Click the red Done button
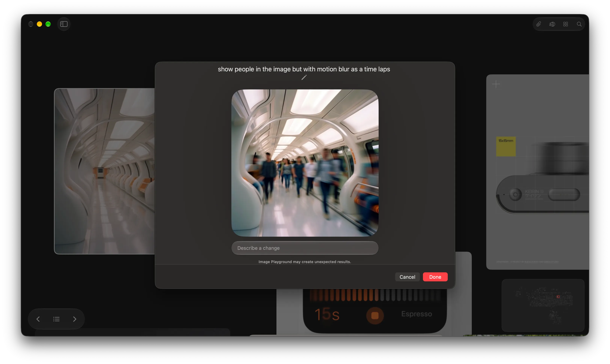 tap(435, 277)
